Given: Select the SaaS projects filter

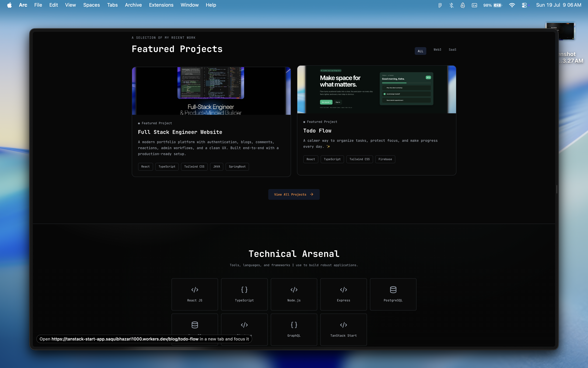Looking at the screenshot, I should (452, 50).
